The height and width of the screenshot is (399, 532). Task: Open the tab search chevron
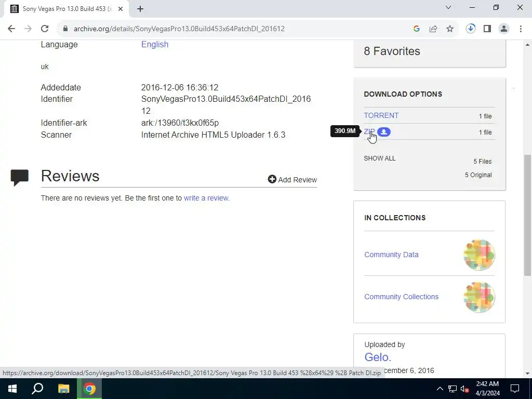click(448, 7)
